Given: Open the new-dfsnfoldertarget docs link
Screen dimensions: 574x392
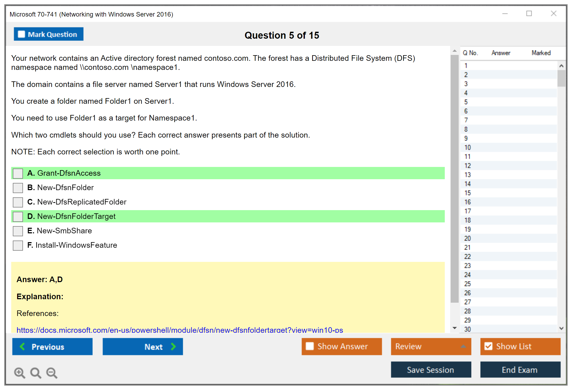Looking at the screenshot, I should 180,330.
